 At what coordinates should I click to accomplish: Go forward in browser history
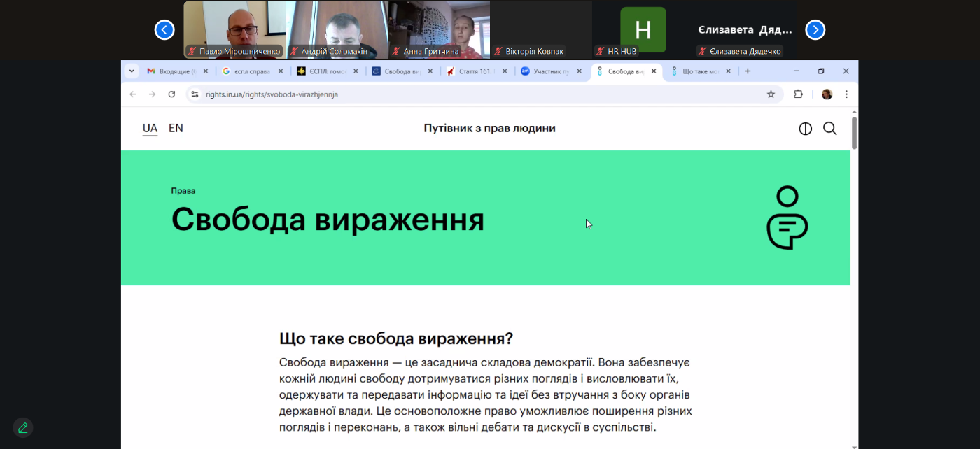pos(152,94)
